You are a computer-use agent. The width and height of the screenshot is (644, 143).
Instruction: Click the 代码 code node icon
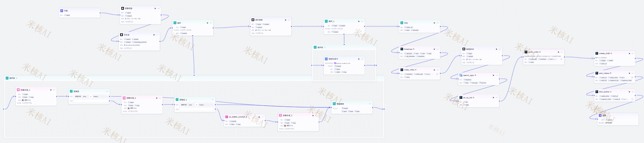coord(402,23)
